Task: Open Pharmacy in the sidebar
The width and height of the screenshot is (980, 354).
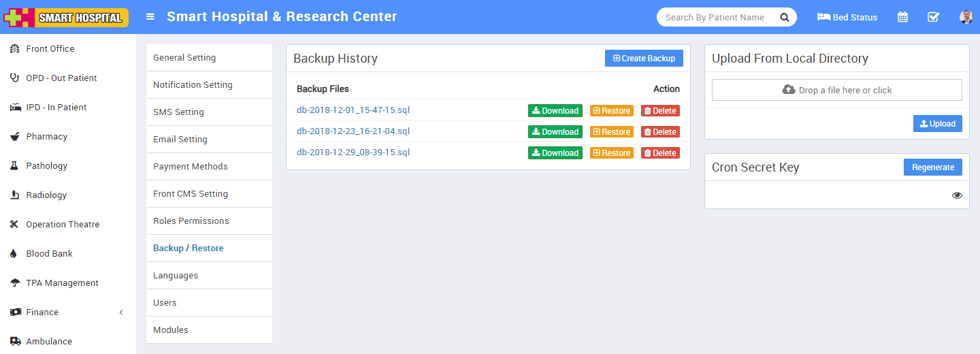Action: (46, 137)
